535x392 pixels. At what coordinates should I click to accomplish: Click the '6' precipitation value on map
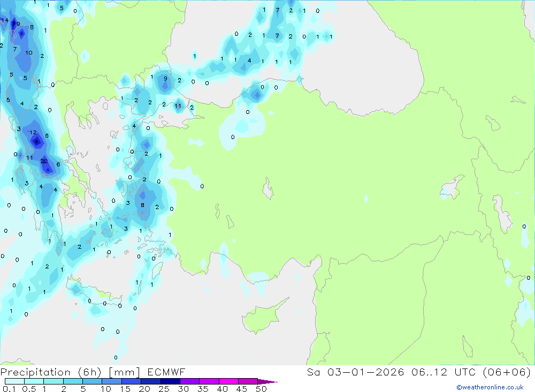click(58, 164)
